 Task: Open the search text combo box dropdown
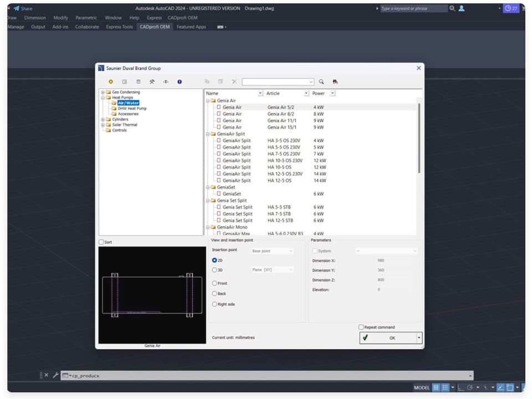(311, 82)
